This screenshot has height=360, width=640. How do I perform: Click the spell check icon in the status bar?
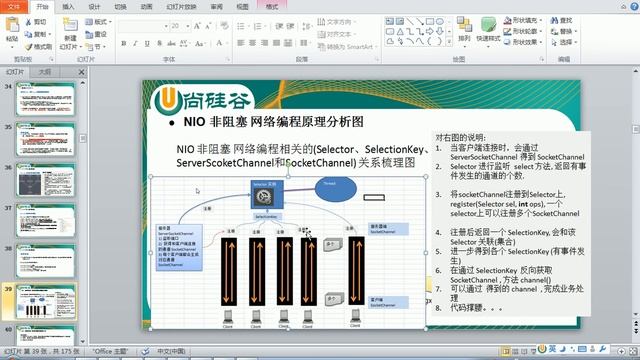pos(145,351)
